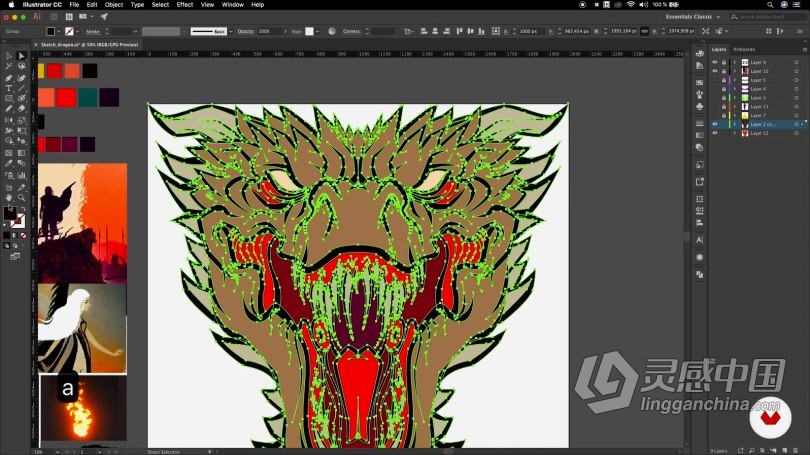The height and width of the screenshot is (455, 810).
Task: Select the Shape Builder tool
Action: [x=9, y=141]
